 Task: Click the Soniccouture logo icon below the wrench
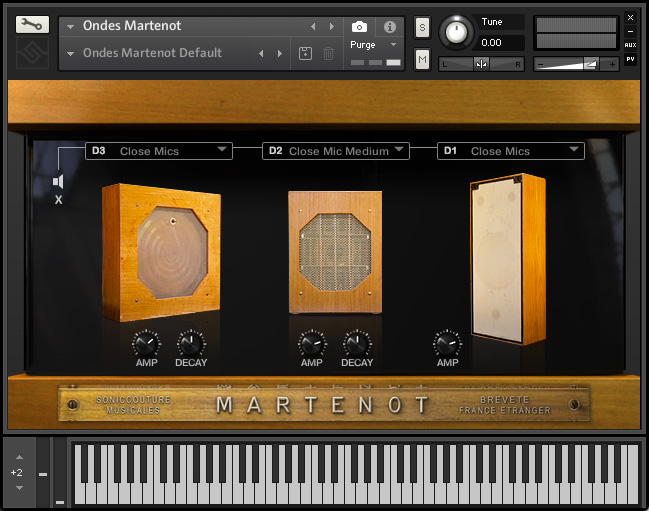click(x=32, y=53)
